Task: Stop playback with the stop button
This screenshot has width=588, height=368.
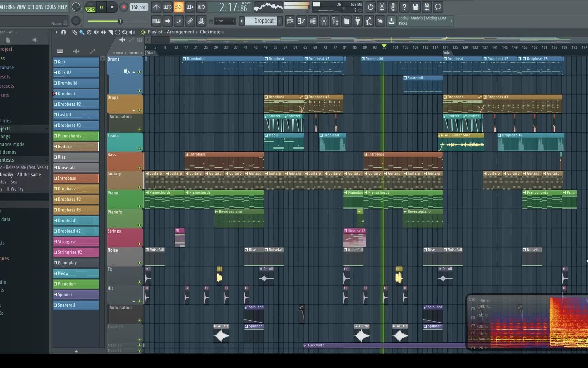Action: [112, 7]
